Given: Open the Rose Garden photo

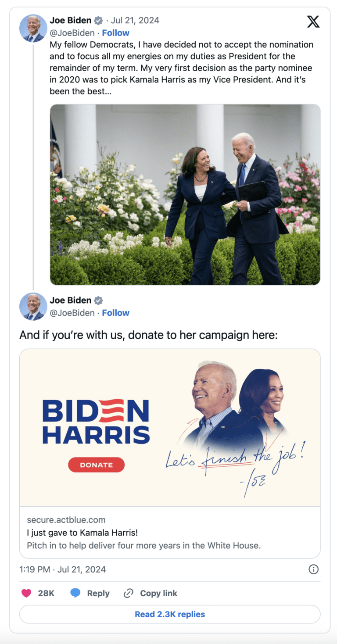Looking at the screenshot, I should pos(185,194).
